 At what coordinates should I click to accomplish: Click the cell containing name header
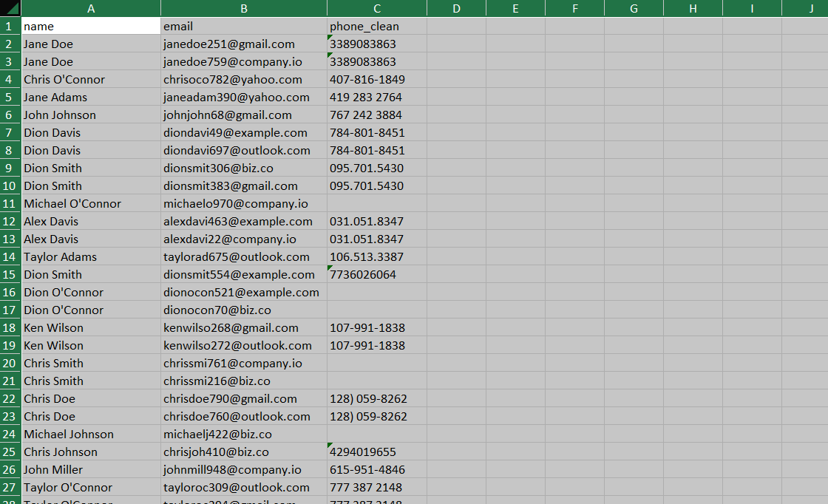click(x=91, y=26)
